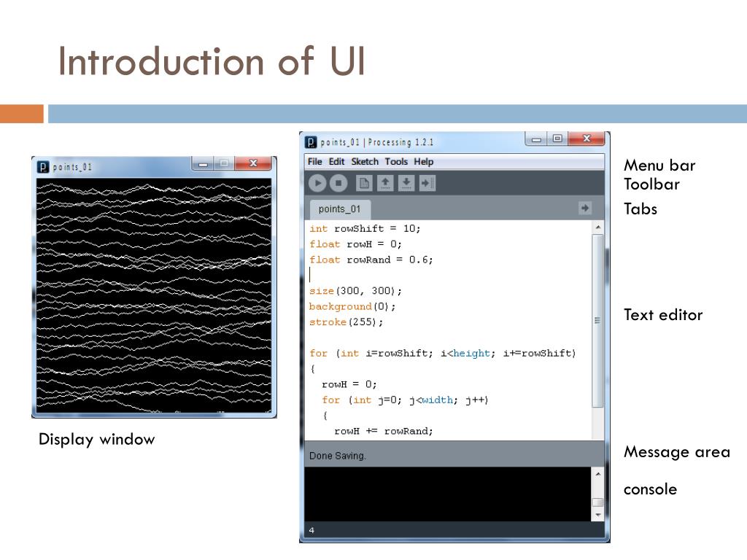Click the editor scrollbar up arrow
747x560 pixels.
click(x=597, y=227)
